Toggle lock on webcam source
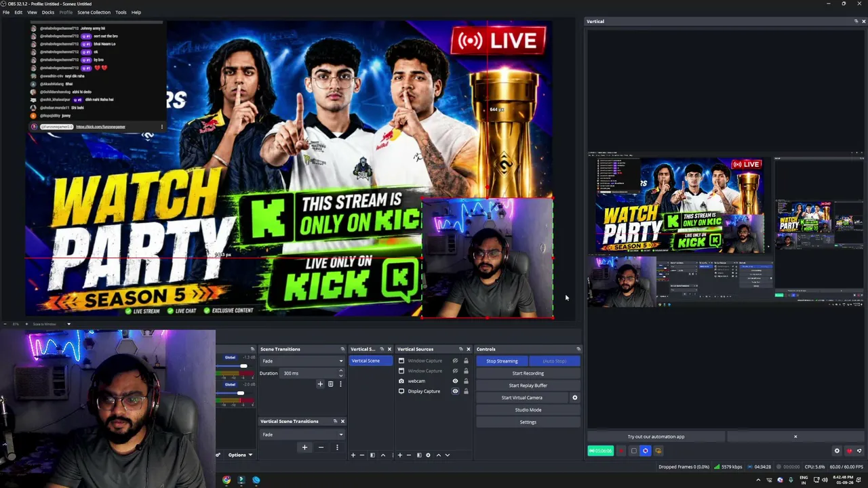Viewport: 868px width, 488px height. click(x=466, y=381)
